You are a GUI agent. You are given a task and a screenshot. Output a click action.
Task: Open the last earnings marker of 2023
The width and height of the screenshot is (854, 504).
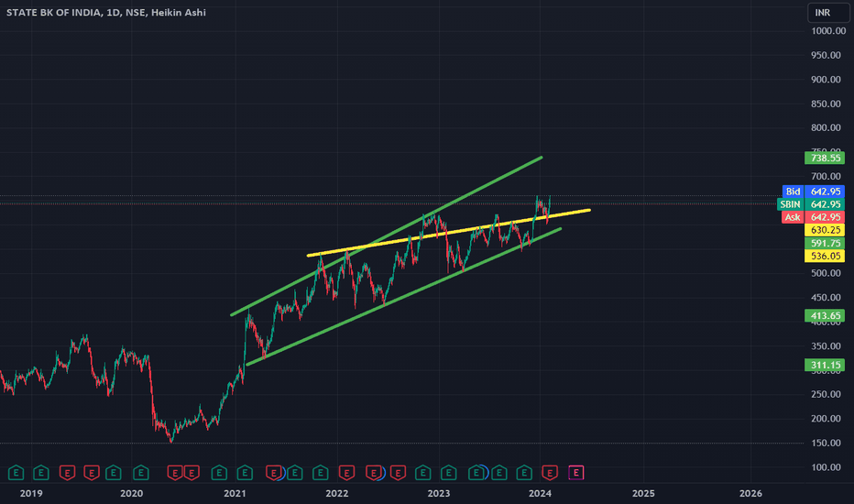pyautogui.click(x=524, y=473)
